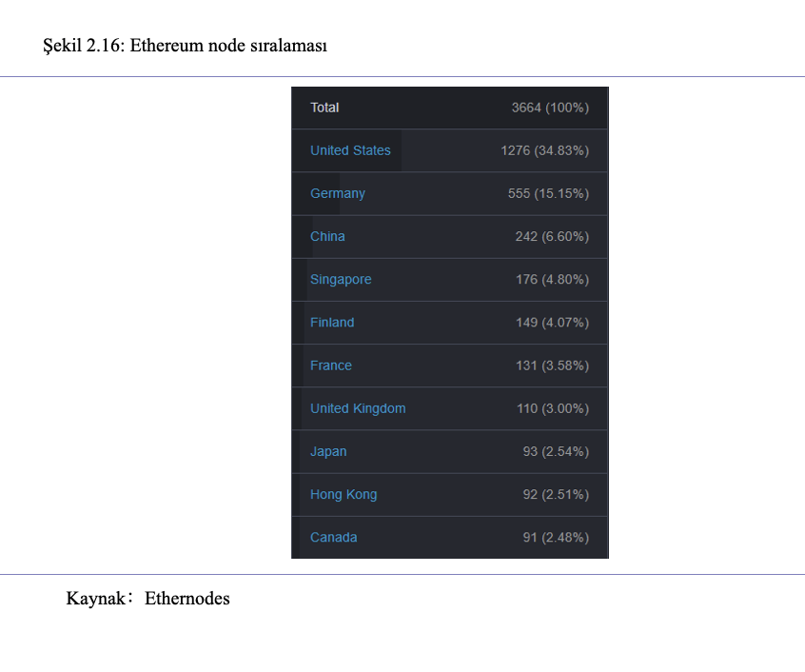This screenshot has width=805, height=672.
Task: Click the 242 (6.60%) value
Action: 552,237
